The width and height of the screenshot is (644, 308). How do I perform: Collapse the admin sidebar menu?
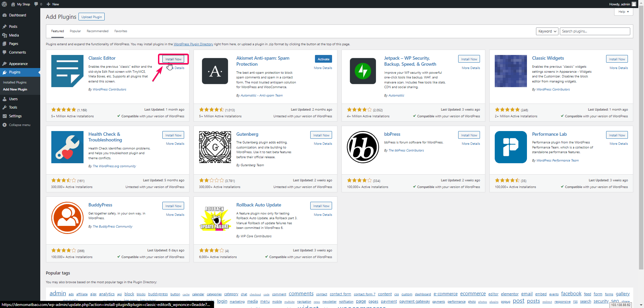19,125
